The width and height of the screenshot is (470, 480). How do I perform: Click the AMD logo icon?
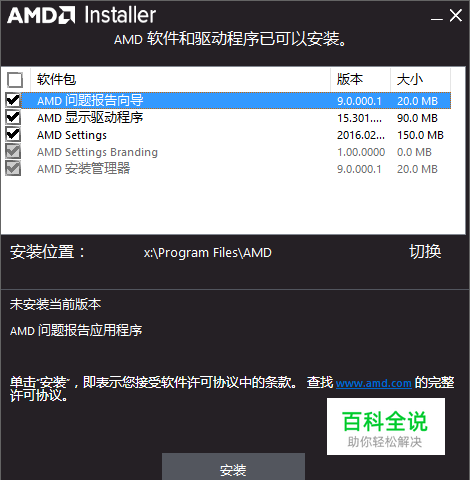[41, 16]
